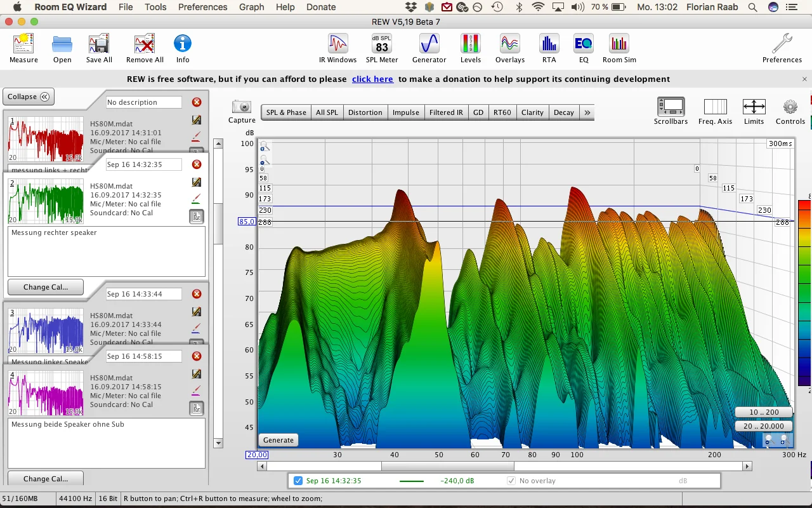Screen dimensions: 812x508
Task: Open IR Windows settings
Action: pos(337,48)
